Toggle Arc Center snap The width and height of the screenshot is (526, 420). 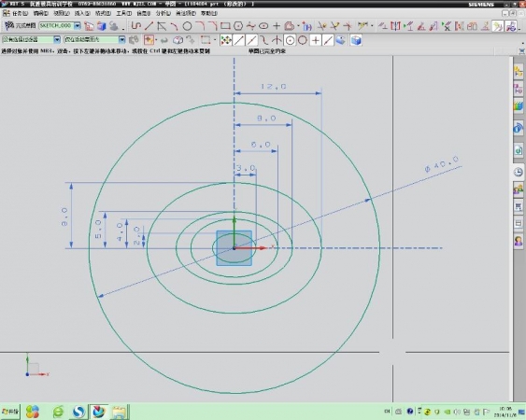click(290, 40)
